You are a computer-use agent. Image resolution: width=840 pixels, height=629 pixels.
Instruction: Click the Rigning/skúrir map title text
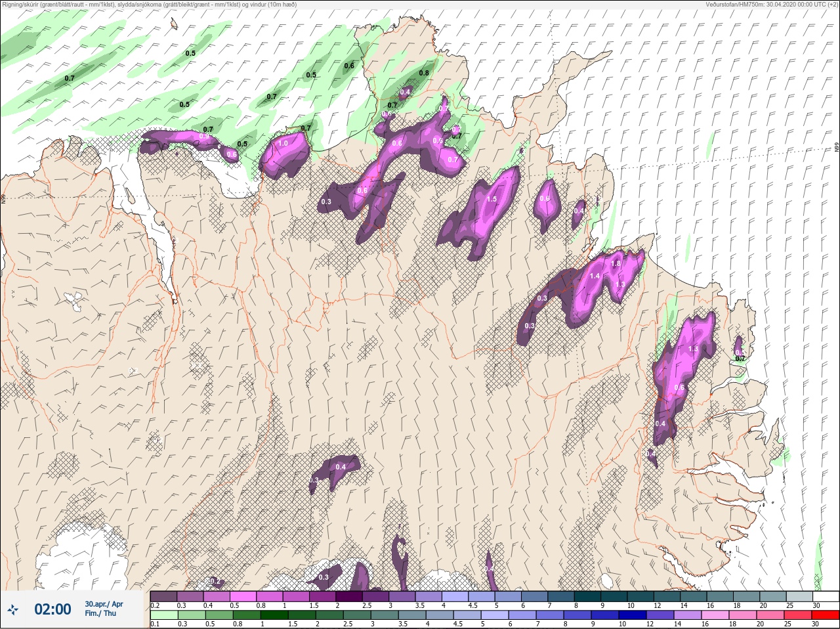pos(150,4)
